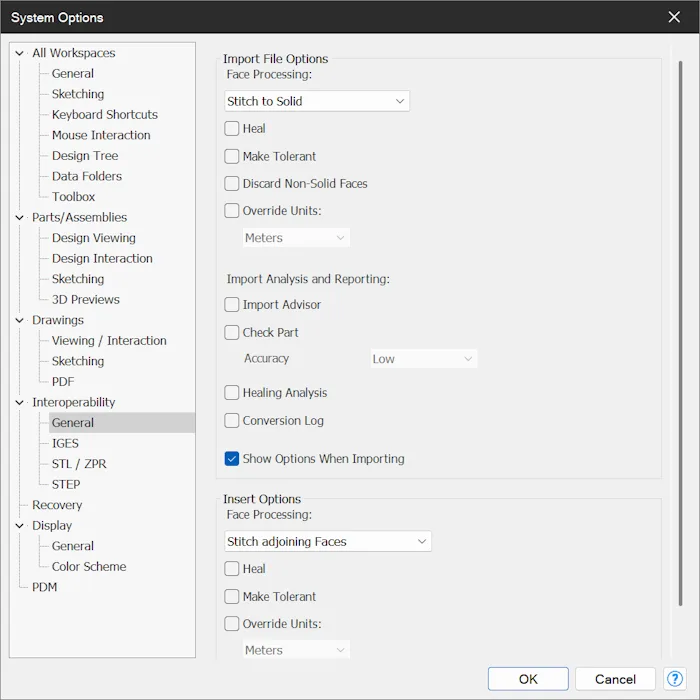
Task: Click the Display tree label
Action: click(x=52, y=525)
